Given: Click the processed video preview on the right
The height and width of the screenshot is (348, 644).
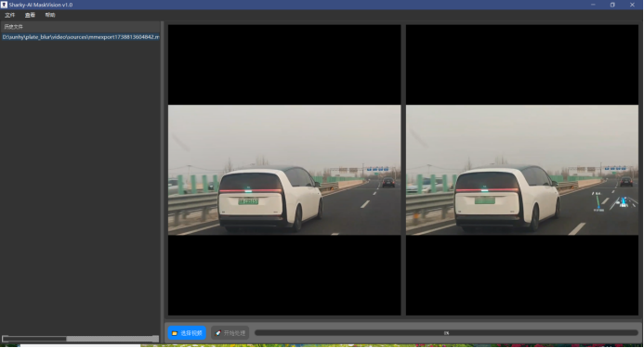Looking at the screenshot, I should pyautogui.click(x=522, y=170).
